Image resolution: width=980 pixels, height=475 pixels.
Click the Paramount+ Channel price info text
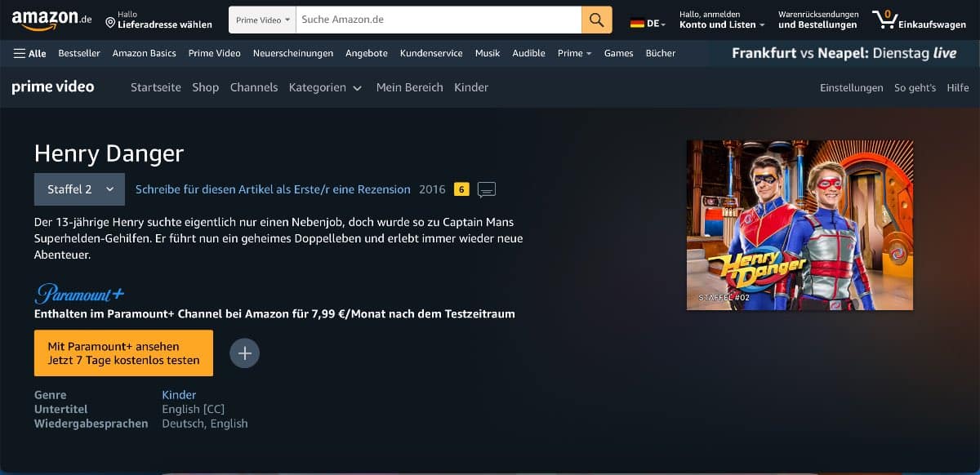pos(274,313)
